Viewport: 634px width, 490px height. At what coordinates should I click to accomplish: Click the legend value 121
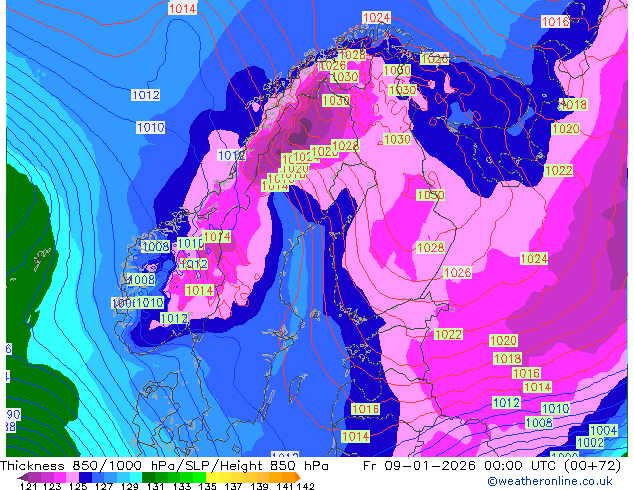(x=29, y=486)
